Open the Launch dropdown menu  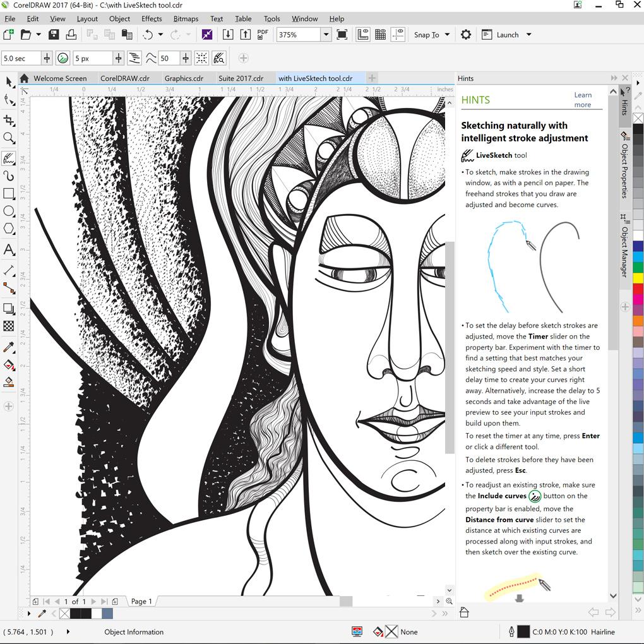(528, 35)
